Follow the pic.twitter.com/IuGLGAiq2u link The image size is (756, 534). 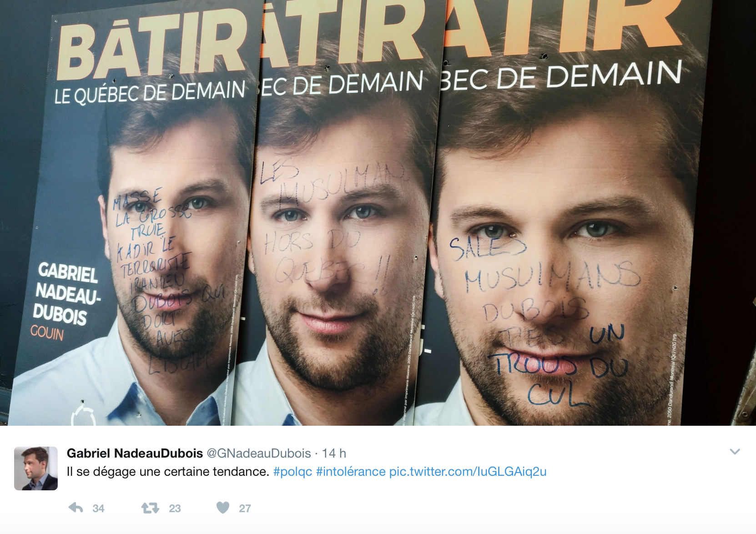468,472
